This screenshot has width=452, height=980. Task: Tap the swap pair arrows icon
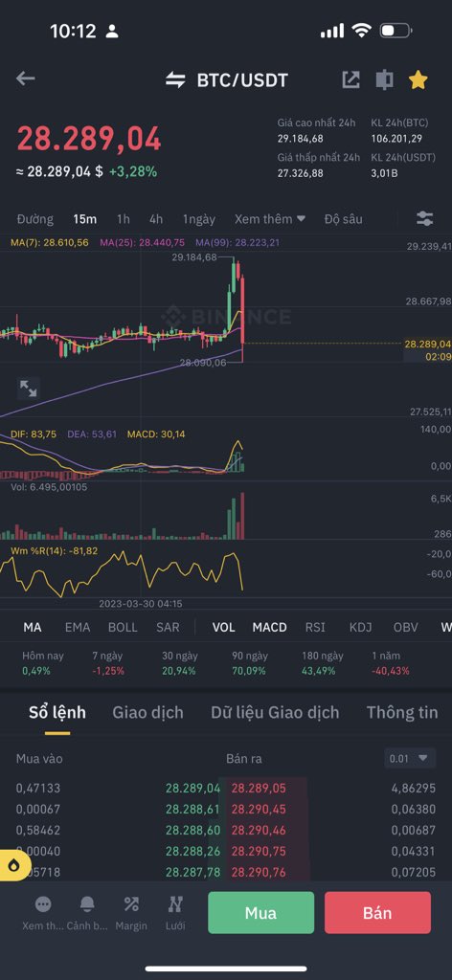tap(175, 80)
